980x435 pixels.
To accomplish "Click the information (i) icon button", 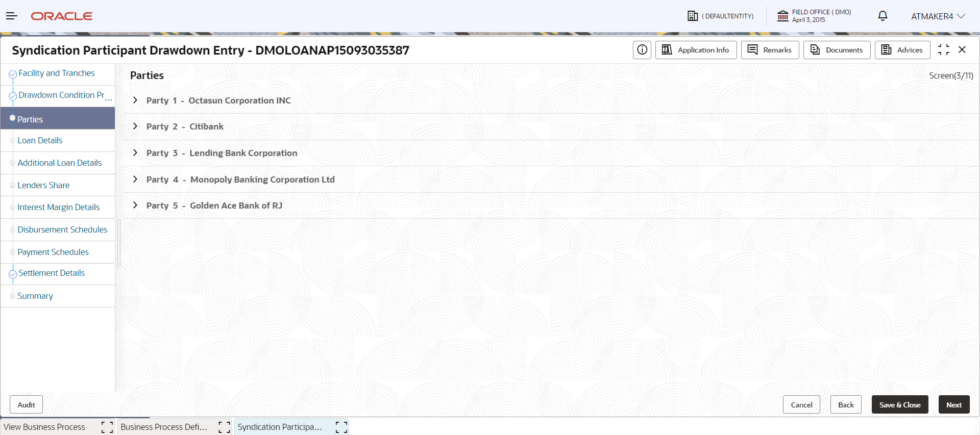I will click(x=642, y=50).
